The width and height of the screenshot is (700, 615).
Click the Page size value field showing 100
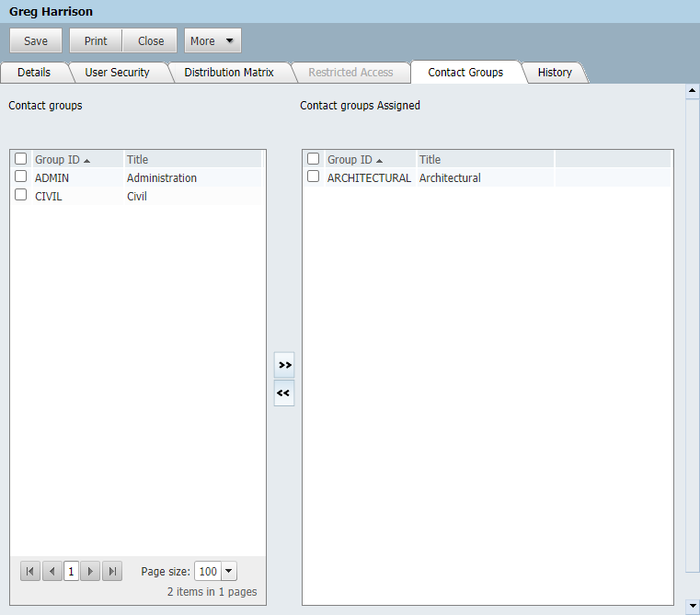tap(208, 571)
